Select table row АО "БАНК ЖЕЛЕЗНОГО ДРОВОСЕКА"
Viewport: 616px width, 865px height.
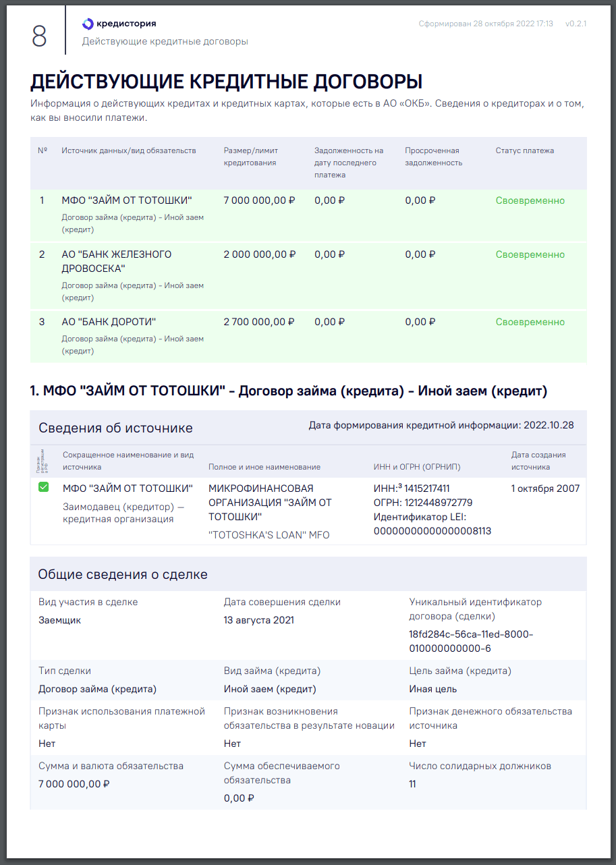[308, 276]
